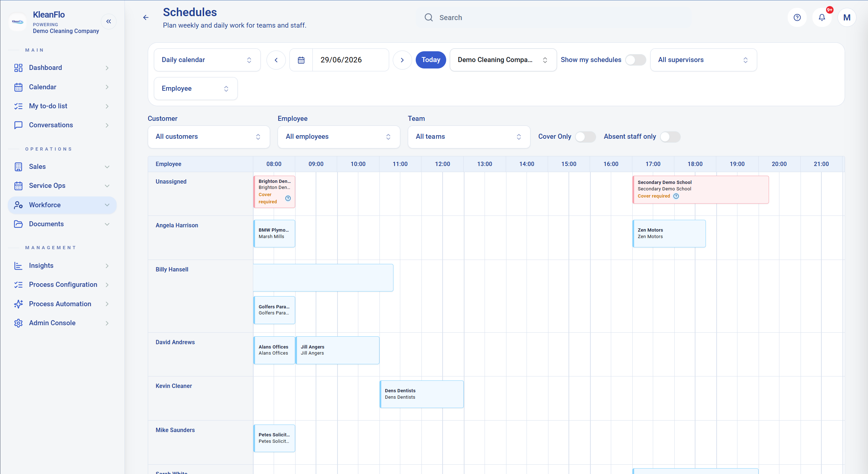The image size is (868, 474).
Task: Expand the Documents menu chevron
Action: [x=107, y=224]
